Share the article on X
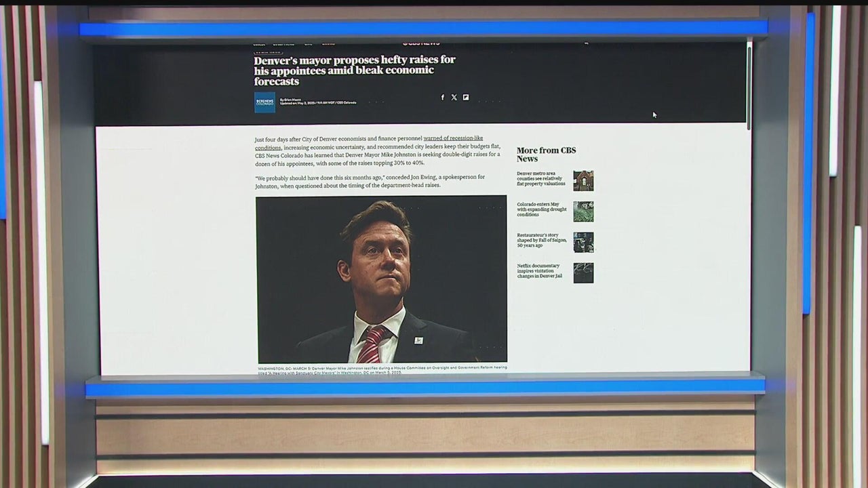The height and width of the screenshot is (488, 868). click(454, 98)
